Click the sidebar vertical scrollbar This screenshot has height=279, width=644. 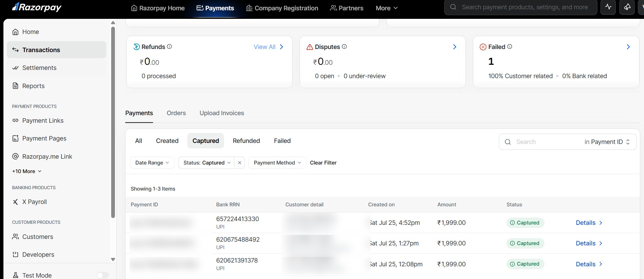pyautogui.click(x=113, y=122)
